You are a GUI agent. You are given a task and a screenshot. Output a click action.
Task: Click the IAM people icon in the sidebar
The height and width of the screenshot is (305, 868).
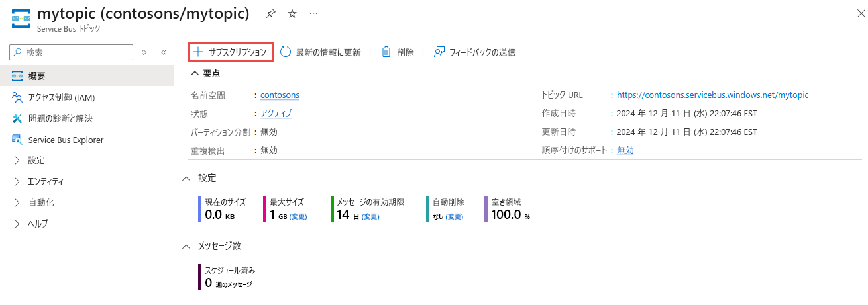point(17,97)
